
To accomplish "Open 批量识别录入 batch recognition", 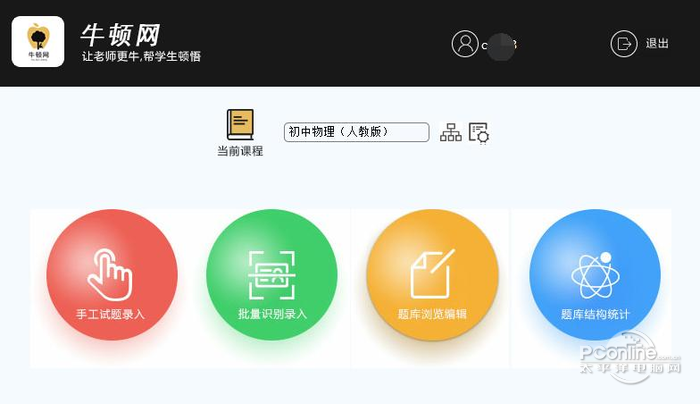I will (x=272, y=314).
